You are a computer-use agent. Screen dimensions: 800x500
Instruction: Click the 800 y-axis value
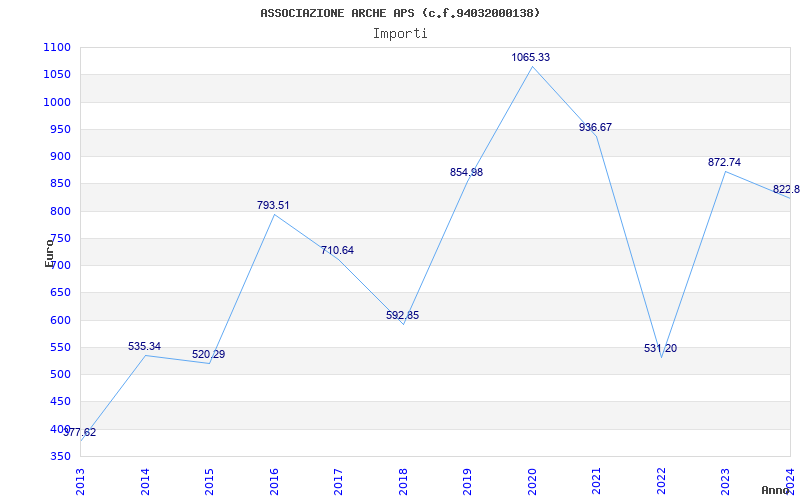coord(60,211)
